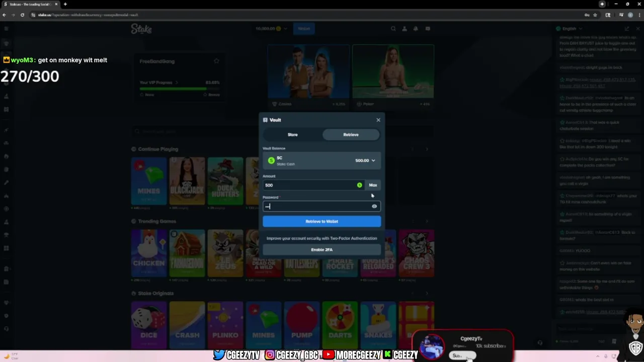
Task: Close the Vault dialog
Action: pos(378,120)
